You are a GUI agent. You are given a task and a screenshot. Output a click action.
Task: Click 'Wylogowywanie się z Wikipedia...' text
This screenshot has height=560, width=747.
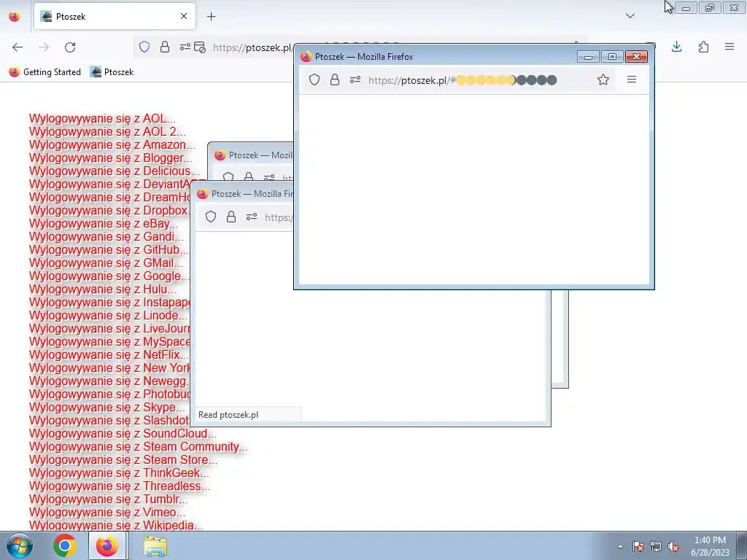[x=116, y=525]
